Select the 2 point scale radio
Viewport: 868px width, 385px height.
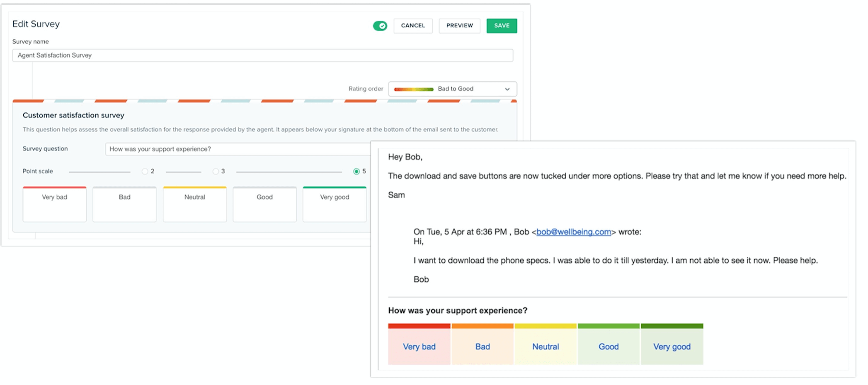(x=145, y=171)
